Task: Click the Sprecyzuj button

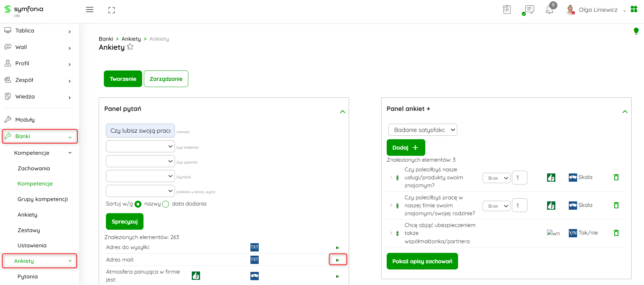Action: pos(125,221)
